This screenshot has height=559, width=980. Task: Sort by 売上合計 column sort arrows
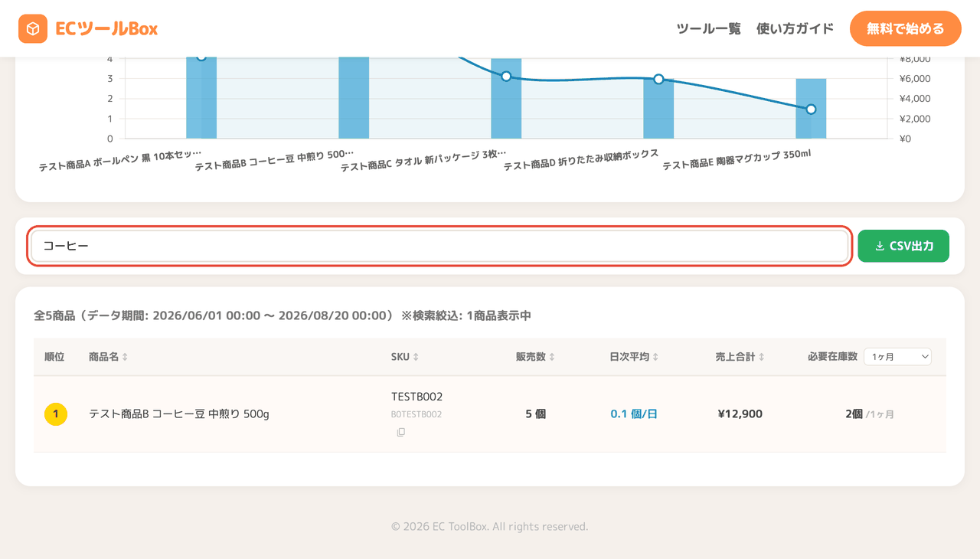[761, 357]
